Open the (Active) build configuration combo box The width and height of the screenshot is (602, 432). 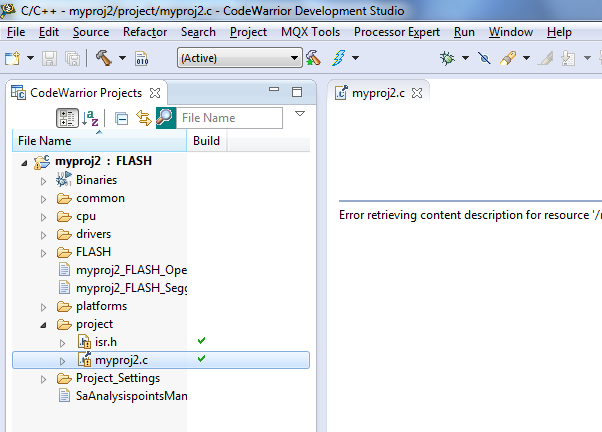[x=240, y=58]
